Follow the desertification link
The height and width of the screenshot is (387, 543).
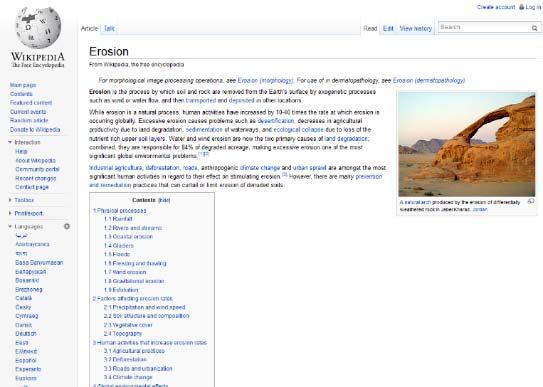tap(276, 121)
